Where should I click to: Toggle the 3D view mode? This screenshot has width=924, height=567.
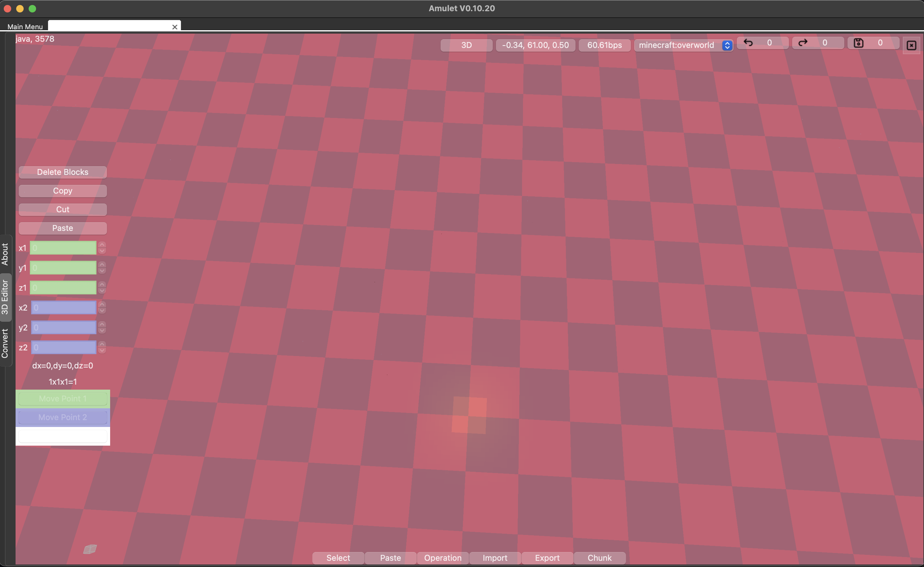(x=466, y=45)
